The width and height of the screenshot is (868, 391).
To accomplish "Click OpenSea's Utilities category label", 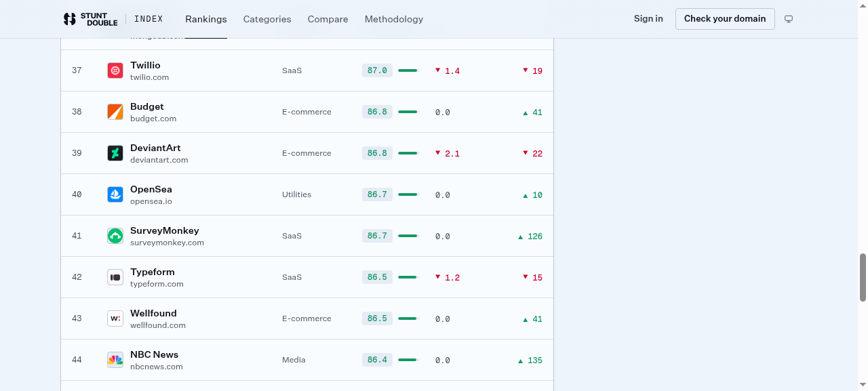I will pos(296,194).
